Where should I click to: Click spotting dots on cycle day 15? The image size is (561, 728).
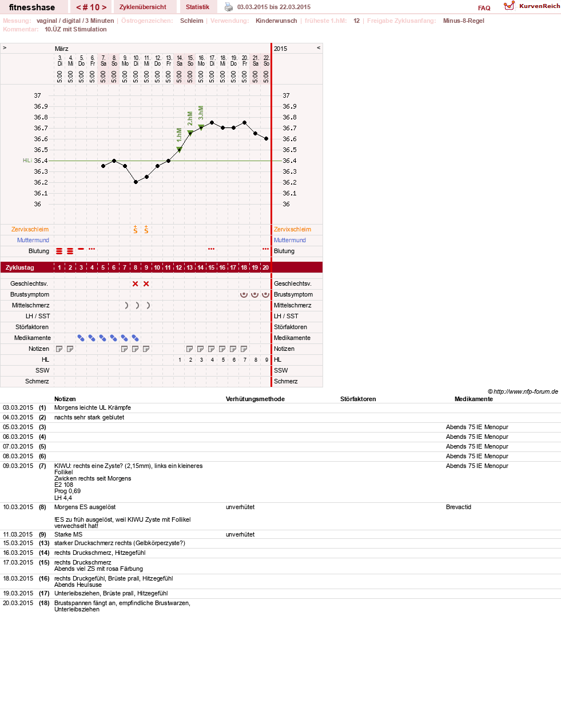[x=212, y=249]
